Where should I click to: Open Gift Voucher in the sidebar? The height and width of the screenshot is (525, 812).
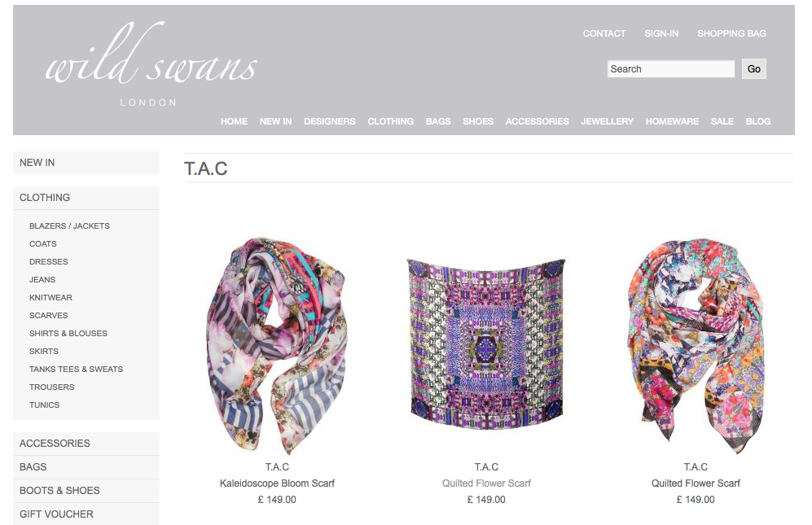click(86, 514)
